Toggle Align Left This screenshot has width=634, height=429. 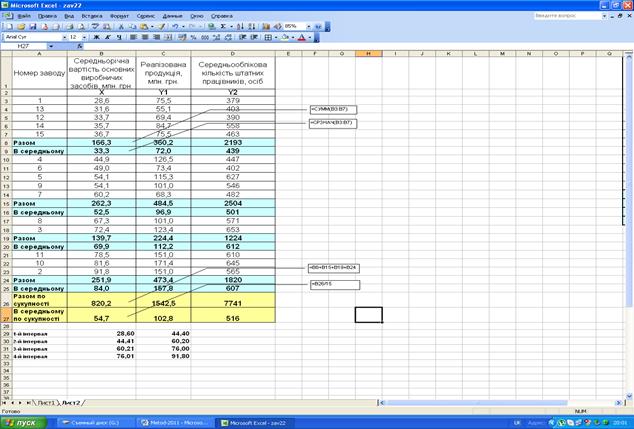tap(133, 37)
